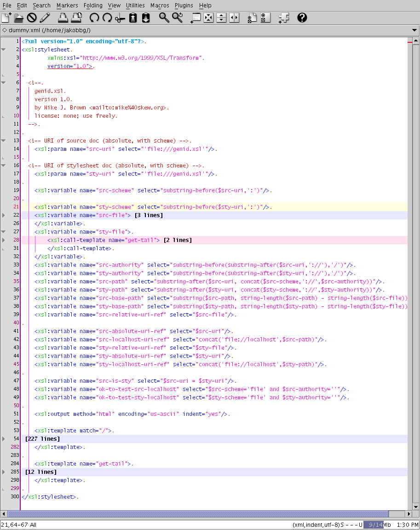Click the Open file folder icon
420x530 pixels.
tap(18, 17)
